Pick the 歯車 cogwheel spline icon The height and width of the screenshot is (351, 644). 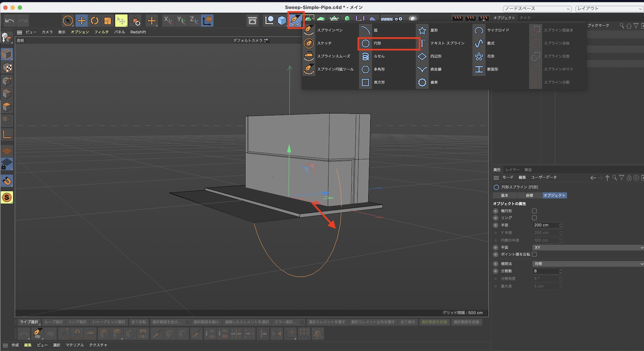(422, 83)
